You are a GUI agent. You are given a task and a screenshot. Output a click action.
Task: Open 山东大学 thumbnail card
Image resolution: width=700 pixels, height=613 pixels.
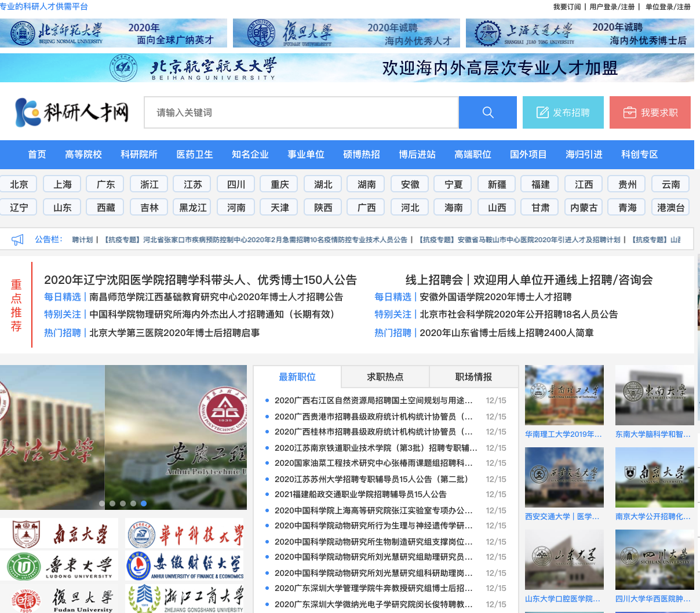(564, 560)
